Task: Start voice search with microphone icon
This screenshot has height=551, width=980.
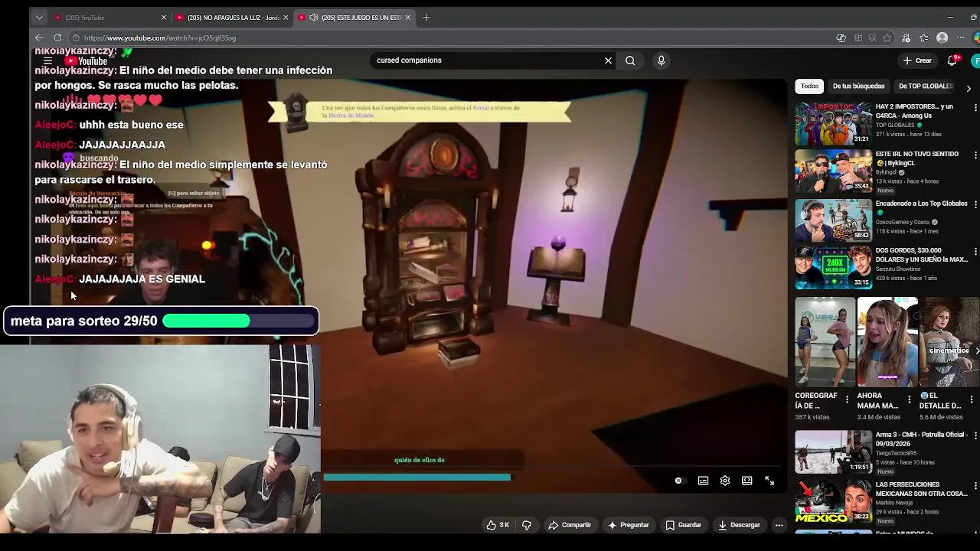Action: pos(661,60)
